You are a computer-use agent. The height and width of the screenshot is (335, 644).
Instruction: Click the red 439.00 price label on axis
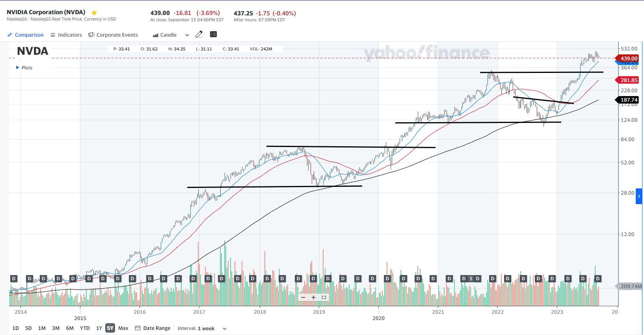[x=629, y=58]
